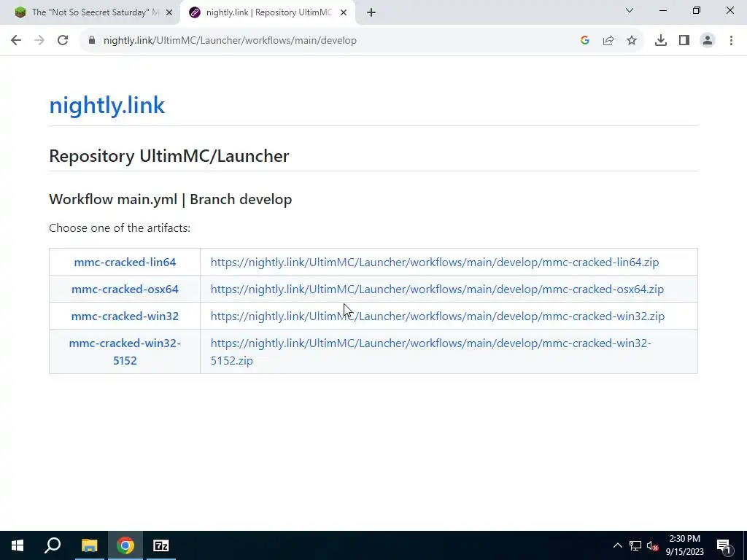Go back to the previous page

pyautogui.click(x=16, y=41)
